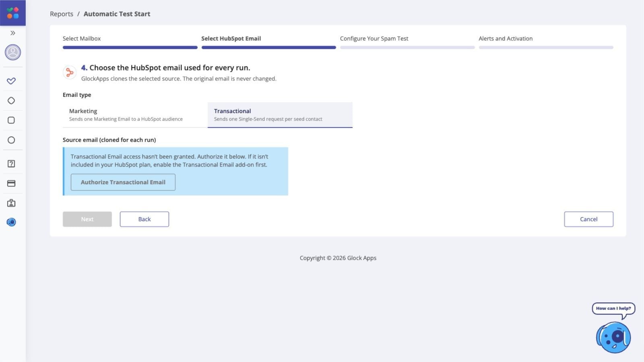644x362 pixels.
Task: Click 'GlockApps clones the selected source' text
Action: coord(179,78)
